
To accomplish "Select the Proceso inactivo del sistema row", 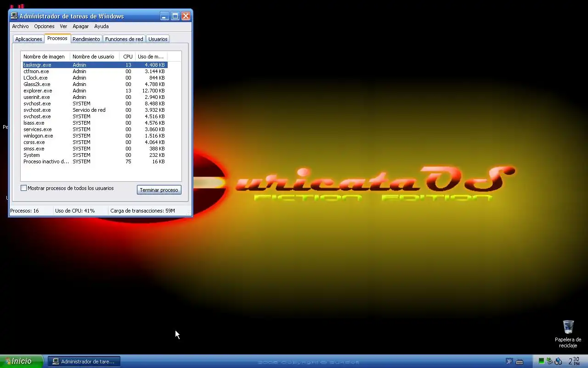I will tap(95, 161).
